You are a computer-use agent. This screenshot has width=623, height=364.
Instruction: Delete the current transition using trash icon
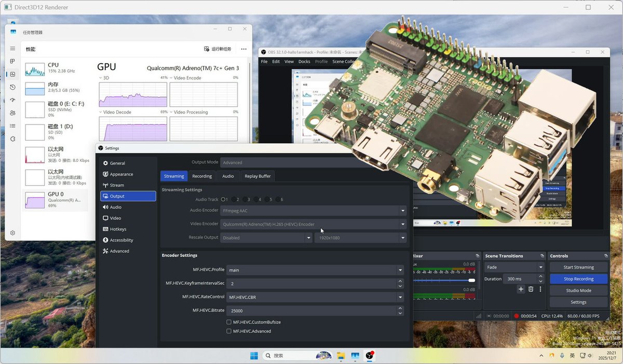[x=531, y=289]
